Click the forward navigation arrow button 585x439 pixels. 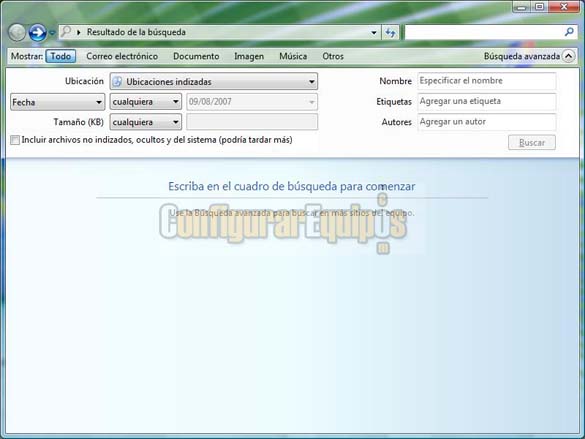point(38,33)
